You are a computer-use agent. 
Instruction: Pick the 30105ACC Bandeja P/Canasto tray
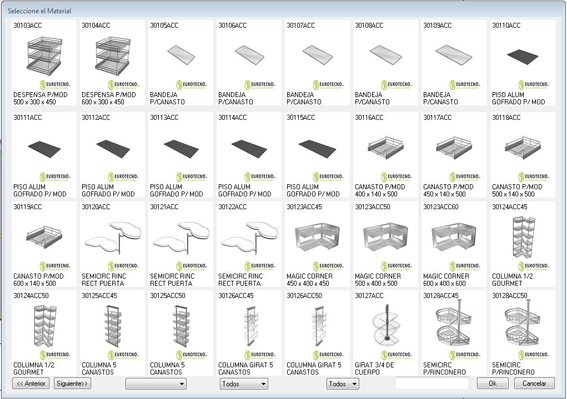(180, 63)
